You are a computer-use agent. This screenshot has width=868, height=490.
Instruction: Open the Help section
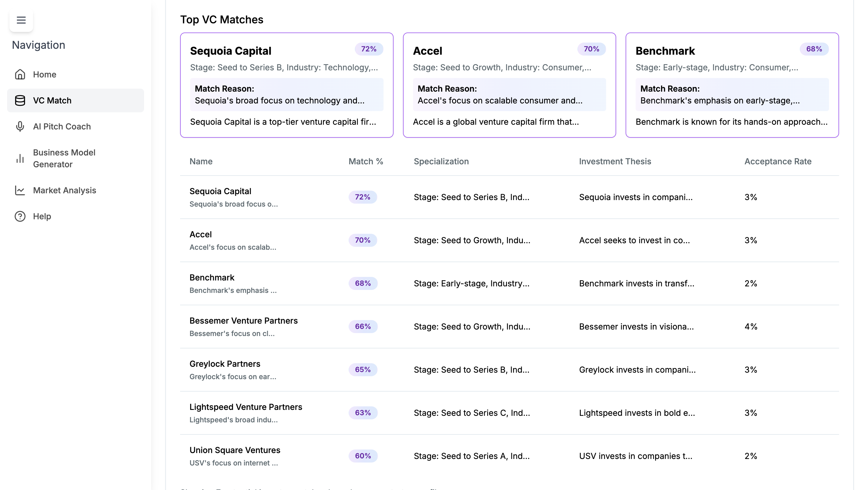tap(76, 216)
